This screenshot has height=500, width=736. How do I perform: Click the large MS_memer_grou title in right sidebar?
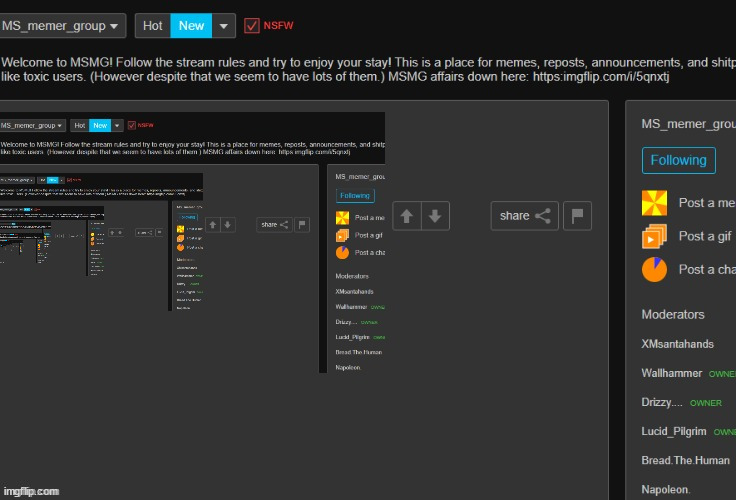tap(689, 124)
